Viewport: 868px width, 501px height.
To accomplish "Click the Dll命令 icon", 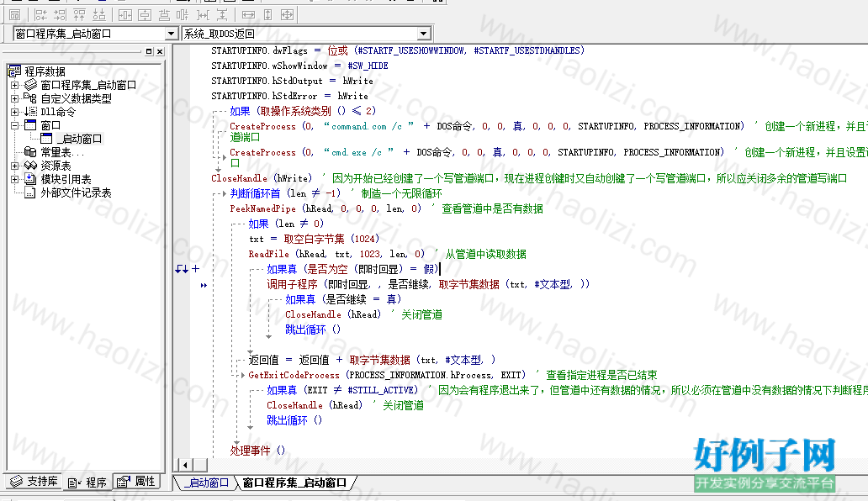I will 30,112.
